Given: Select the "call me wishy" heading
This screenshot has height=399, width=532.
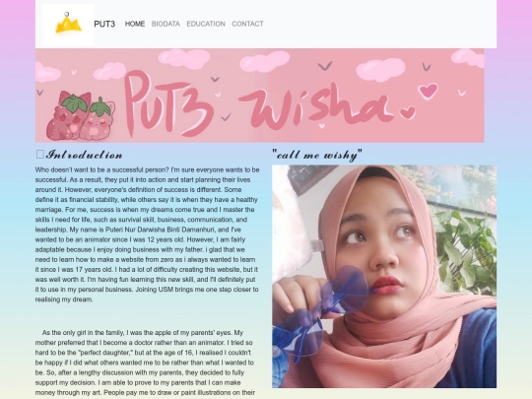Looking at the screenshot, I should [317, 155].
